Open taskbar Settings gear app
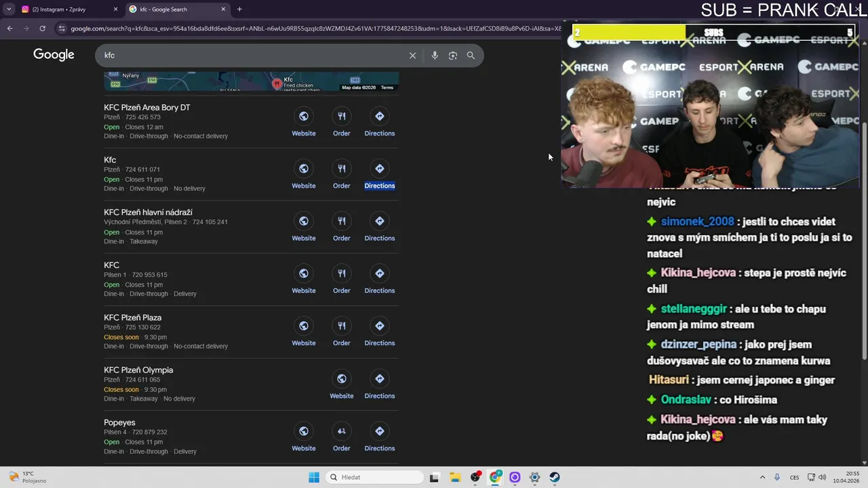The height and width of the screenshot is (488, 868). point(534,477)
